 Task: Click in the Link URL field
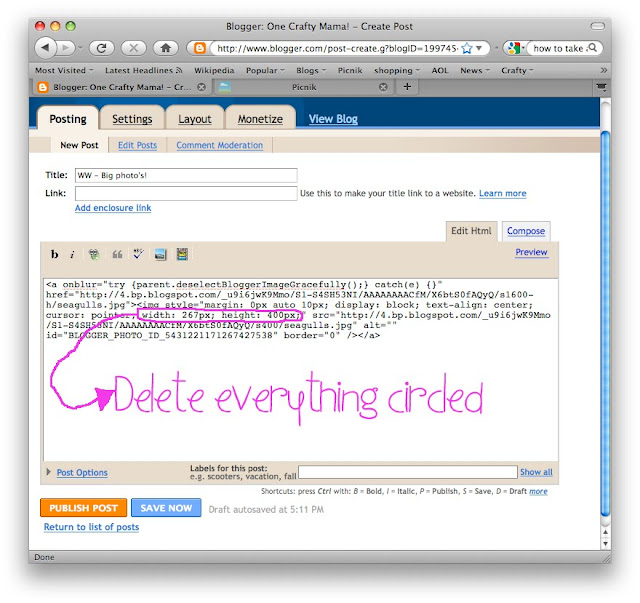pos(186,193)
